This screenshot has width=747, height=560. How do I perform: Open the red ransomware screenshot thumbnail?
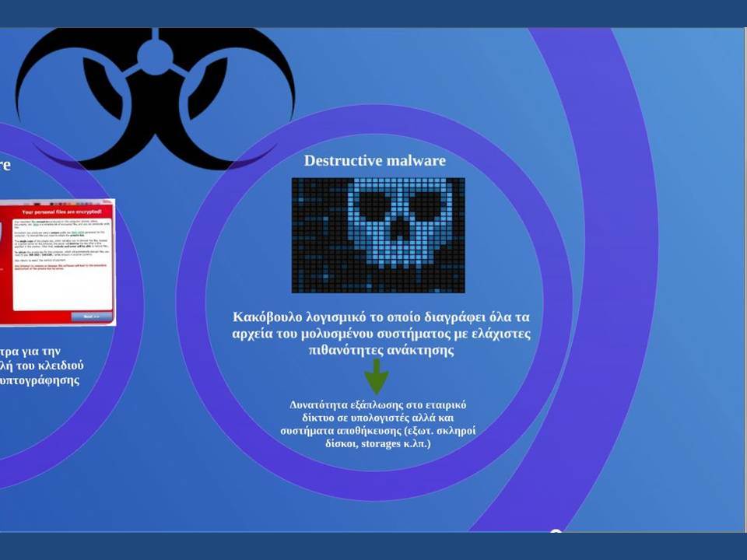[x=57, y=263]
